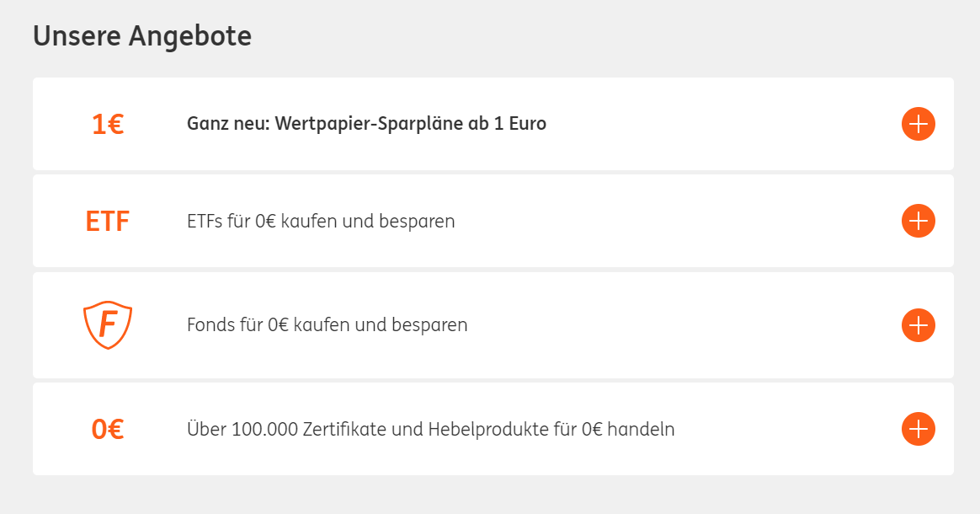Image resolution: width=980 pixels, height=514 pixels.
Task: Click the orange ETF icon
Action: tap(108, 222)
